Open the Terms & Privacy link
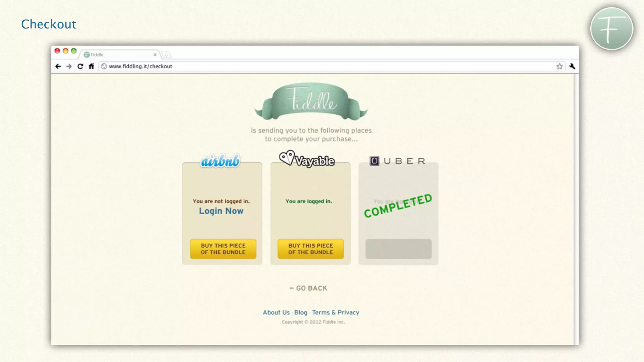The image size is (644, 362). [x=336, y=312]
